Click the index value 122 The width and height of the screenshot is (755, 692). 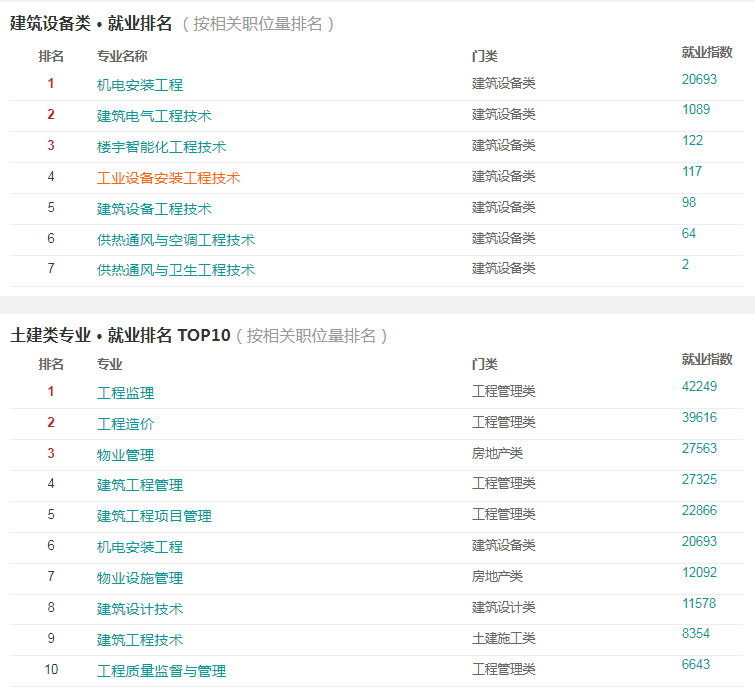(692, 140)
